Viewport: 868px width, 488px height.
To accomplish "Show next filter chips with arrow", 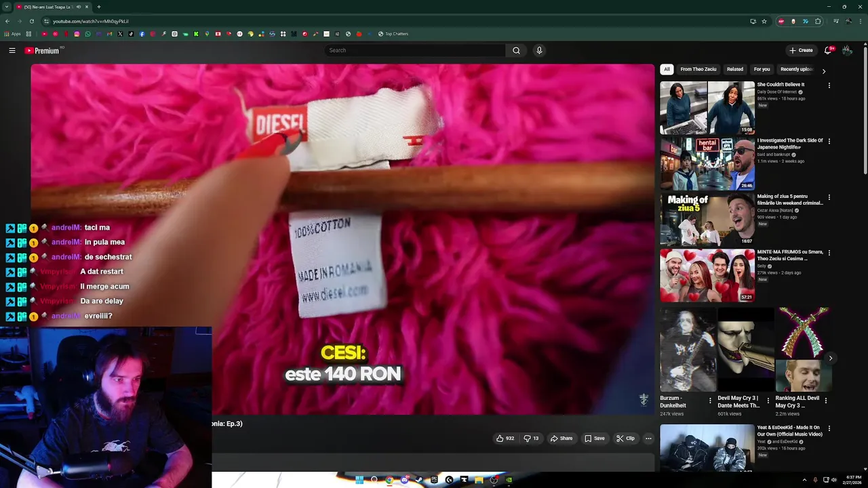I will tap(824, 71).
